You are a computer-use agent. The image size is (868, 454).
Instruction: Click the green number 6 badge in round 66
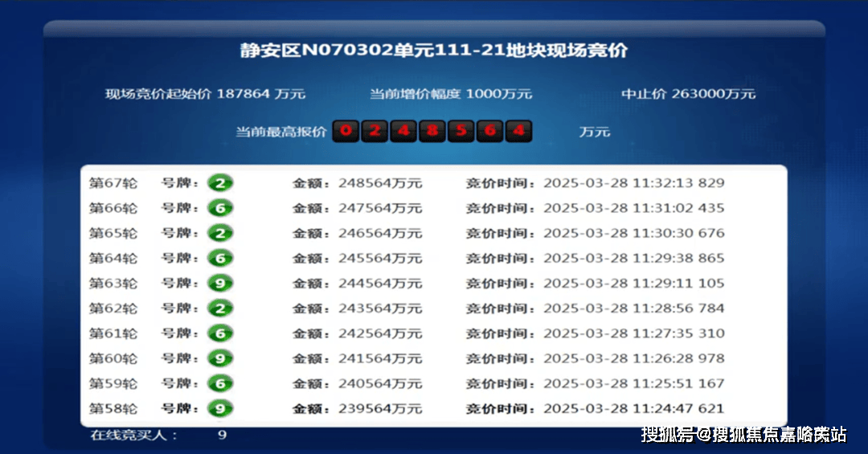point(219,208)
